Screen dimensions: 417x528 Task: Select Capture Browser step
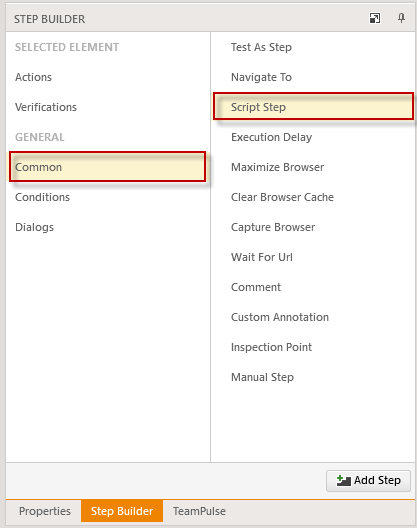point(273,227)
